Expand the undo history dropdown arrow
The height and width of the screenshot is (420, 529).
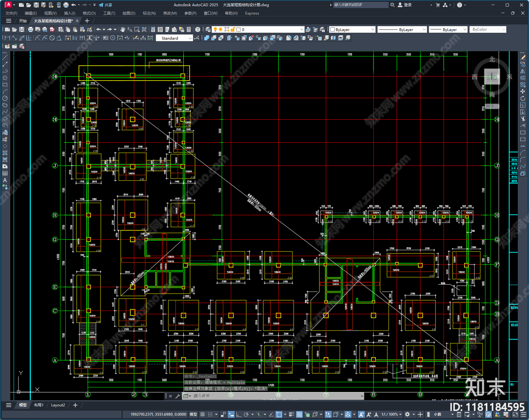(104, 29)
